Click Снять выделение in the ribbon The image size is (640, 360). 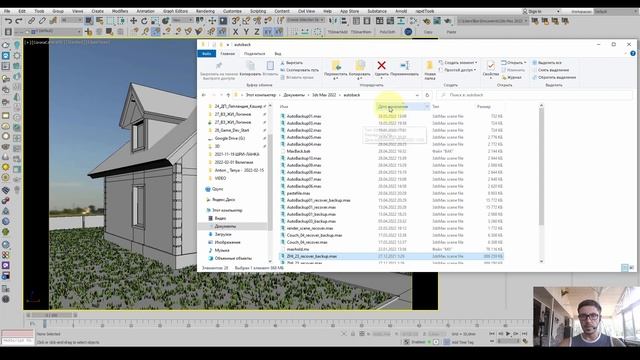pos(551,70)
